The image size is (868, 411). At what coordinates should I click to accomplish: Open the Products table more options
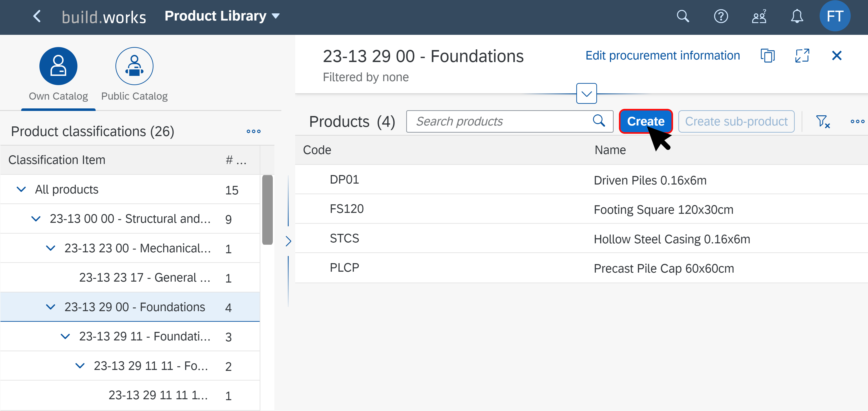857,121
